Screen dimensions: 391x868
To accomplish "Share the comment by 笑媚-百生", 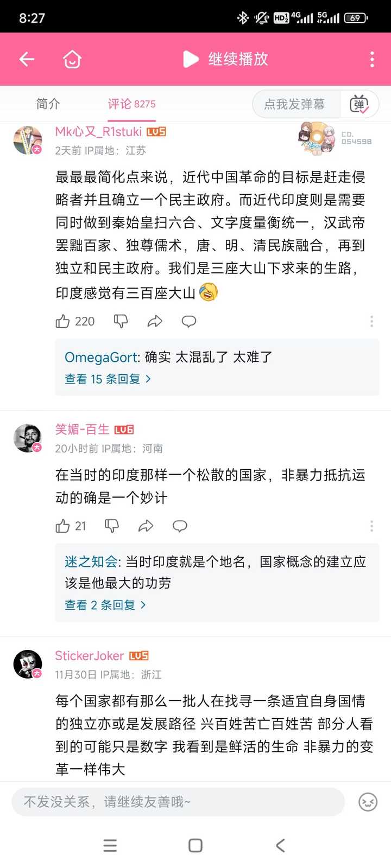I will click(146, 526).
